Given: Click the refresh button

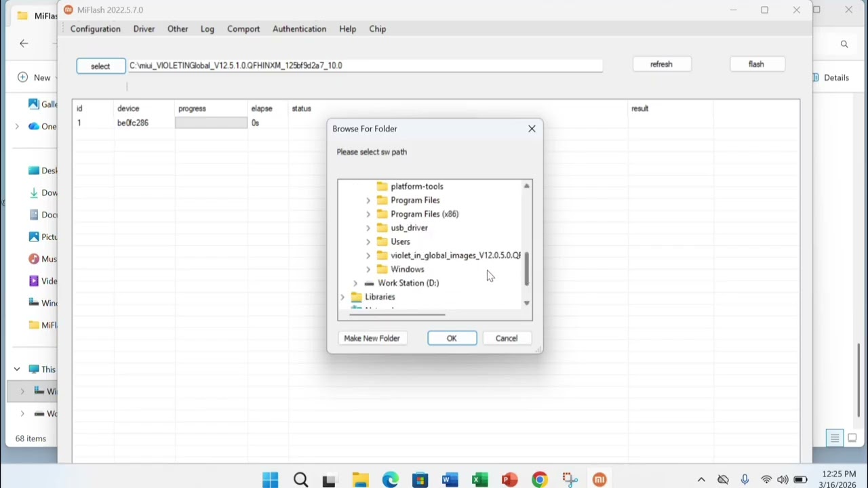Looking at the screenshot, I should tap(661, 64).
